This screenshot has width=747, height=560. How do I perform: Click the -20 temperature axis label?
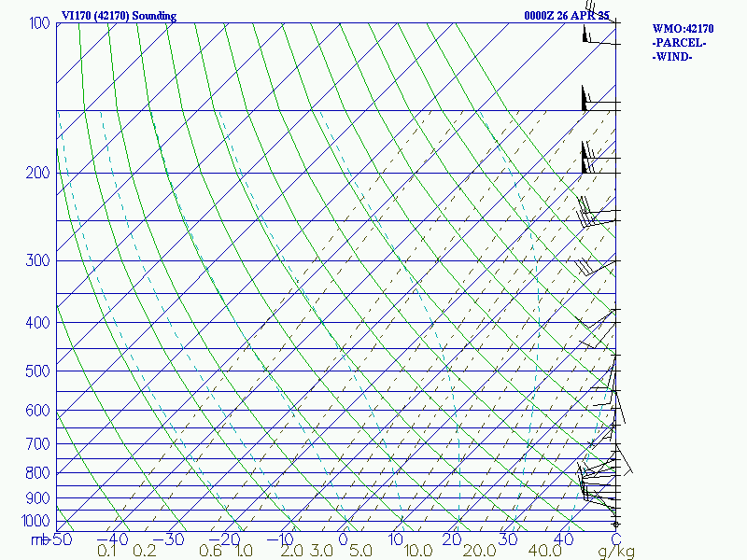click(x=224, y=539)
